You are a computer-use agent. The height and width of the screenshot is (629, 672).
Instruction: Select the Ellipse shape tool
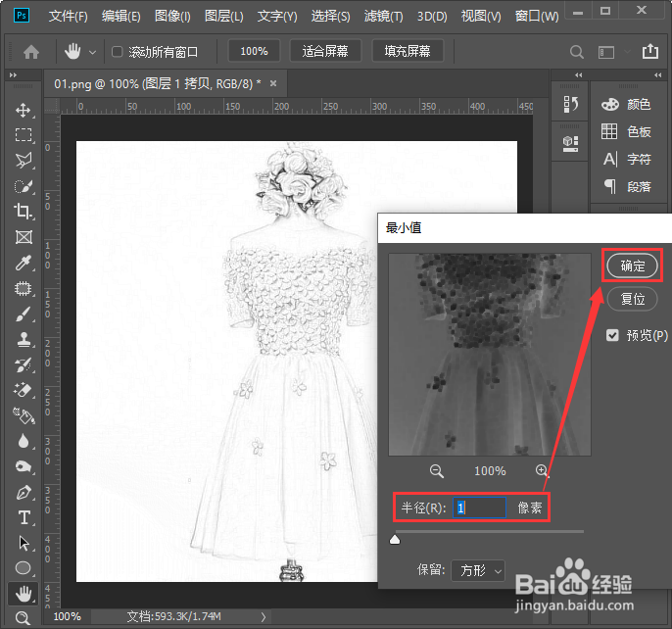(24, 568)
